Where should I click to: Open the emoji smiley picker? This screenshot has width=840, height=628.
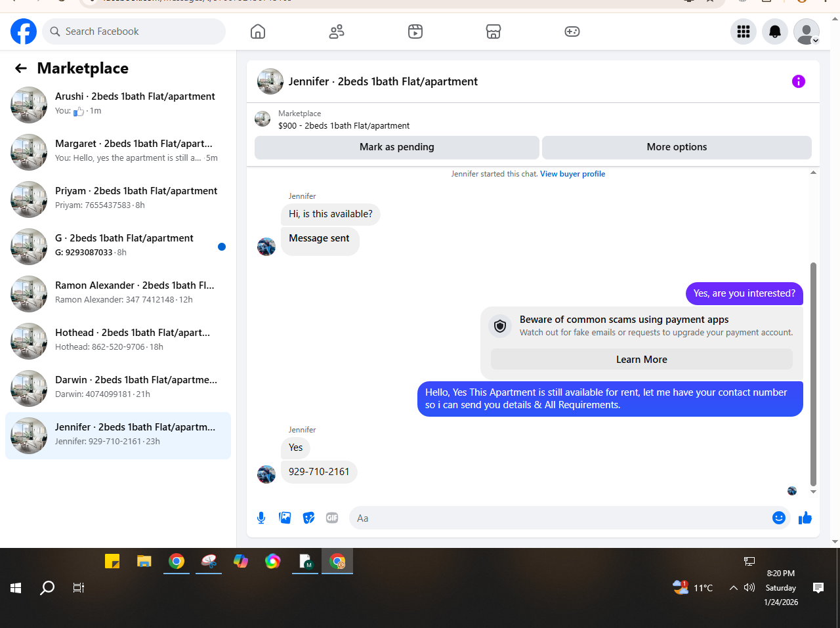click(x=779, y=518)
